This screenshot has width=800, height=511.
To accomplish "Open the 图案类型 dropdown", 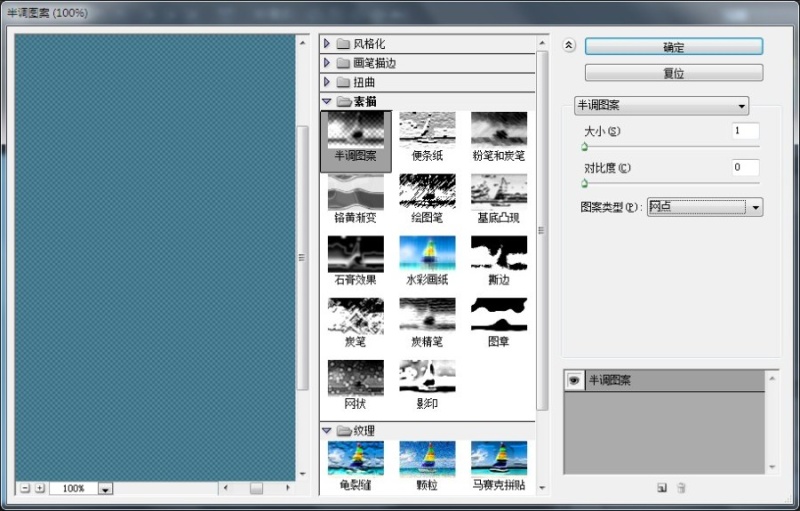I will pos(756,207).
